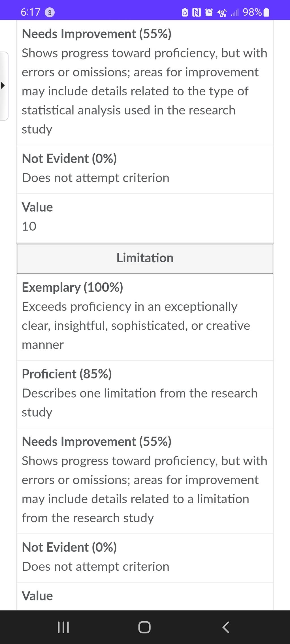
Task: Select Proficient (85%) rating under Limitation
Action: [145, 394]
